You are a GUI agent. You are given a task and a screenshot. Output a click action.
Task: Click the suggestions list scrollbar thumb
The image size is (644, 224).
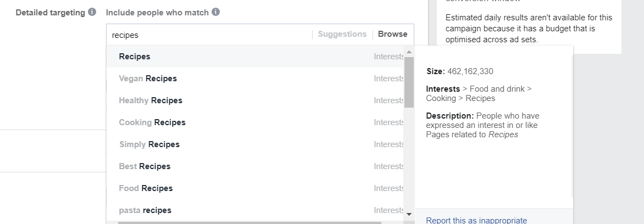[409, 82]
